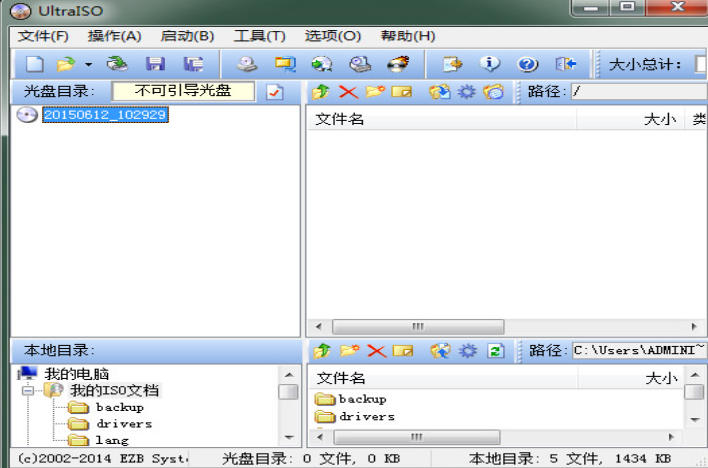Click Mount to virtual drive icon
The height and width of the screenshot is (468, 708).
coord(322,64)
